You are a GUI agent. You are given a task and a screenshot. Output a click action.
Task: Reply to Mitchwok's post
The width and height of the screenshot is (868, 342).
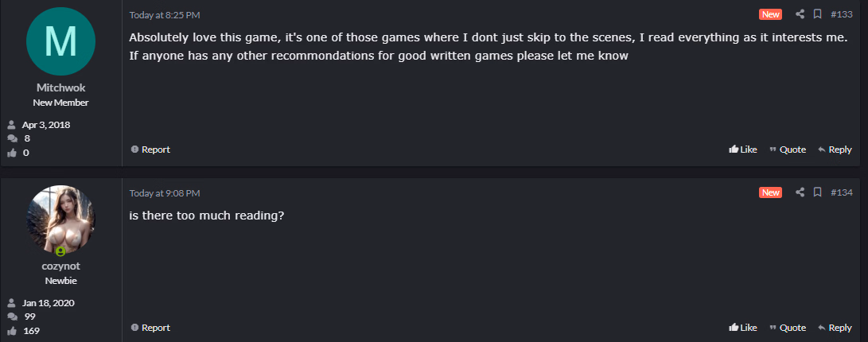click(835, 150)
